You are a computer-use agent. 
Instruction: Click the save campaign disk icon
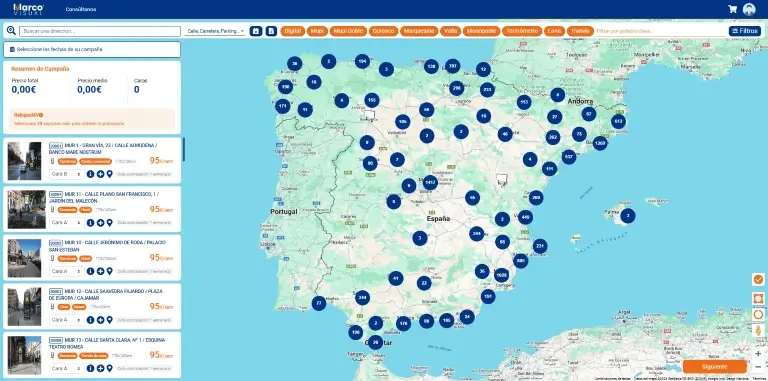coord(256,31)
